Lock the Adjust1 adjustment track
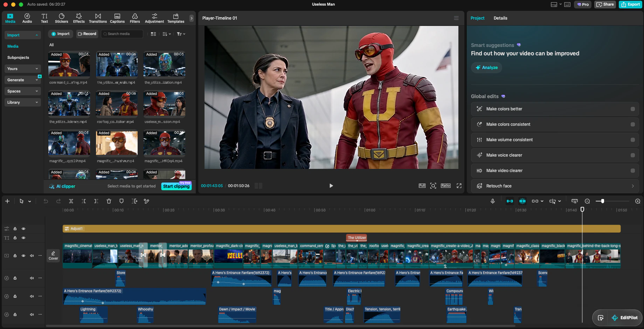The height and width of the screenshot is (329, 644). (x=15, y=229)
